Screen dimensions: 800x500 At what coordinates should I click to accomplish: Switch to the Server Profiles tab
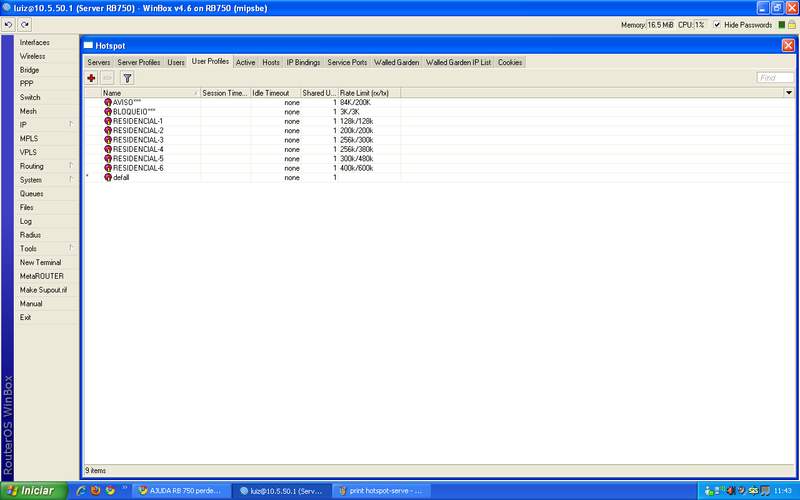139,62
